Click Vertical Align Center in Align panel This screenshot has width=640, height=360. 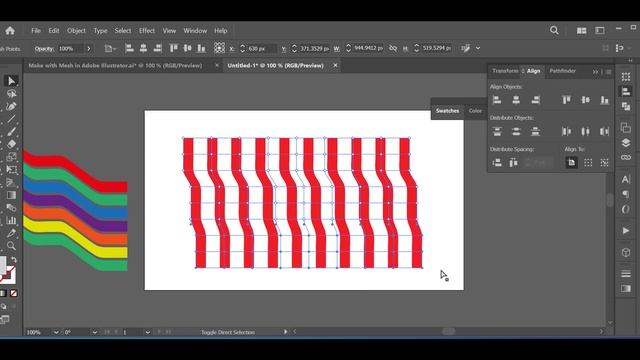pyautogui.click(x=585, y=100)
